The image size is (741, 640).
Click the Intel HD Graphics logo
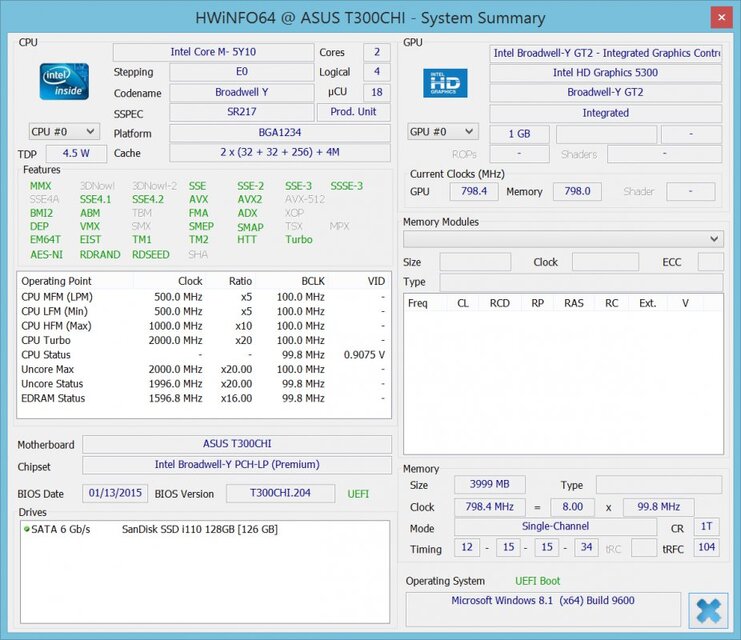coord(444,82)
